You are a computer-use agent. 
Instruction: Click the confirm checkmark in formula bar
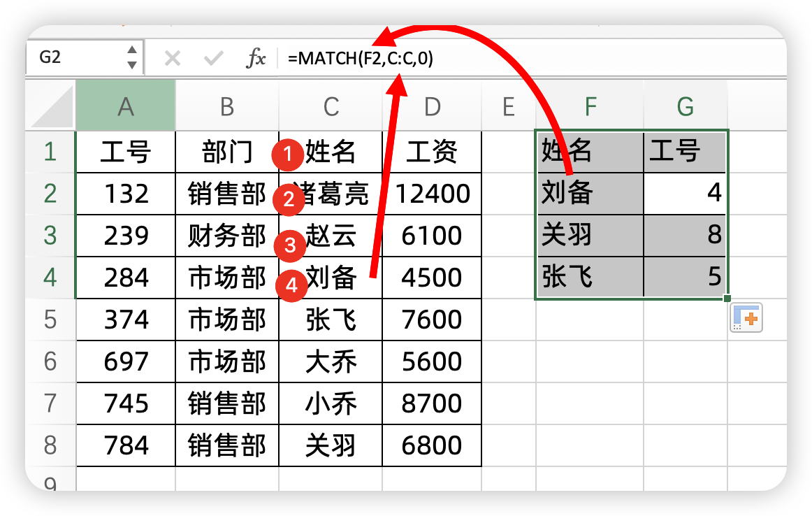tap(213, 58)
